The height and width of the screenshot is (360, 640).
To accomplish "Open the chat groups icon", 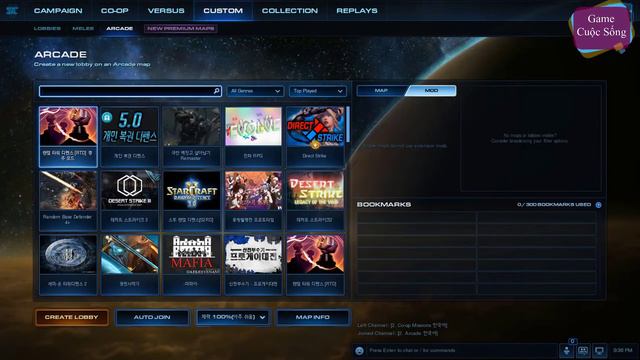I will coord(583,351).
